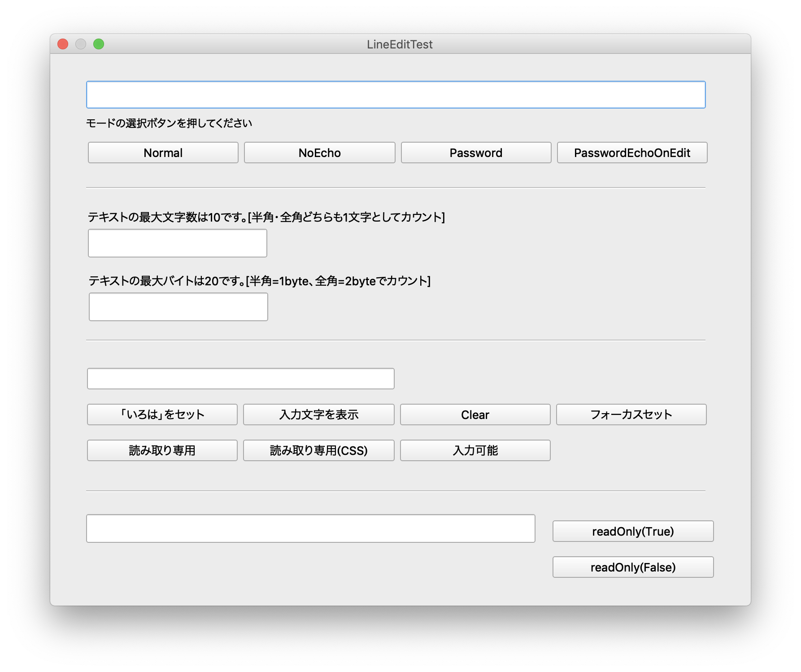Click the 「いろは」をセット button
Image resolution: width=801 pixels, height=672 pixels.
tap(162, 415)
